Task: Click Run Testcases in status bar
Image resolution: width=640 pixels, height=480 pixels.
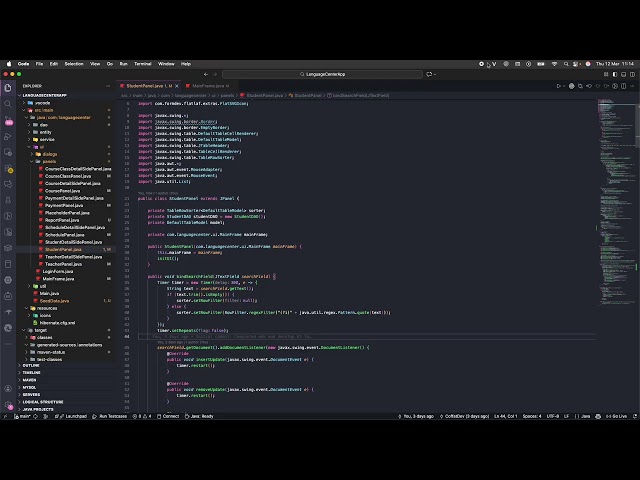Action: pyautogui.click(x=109, y=416)
